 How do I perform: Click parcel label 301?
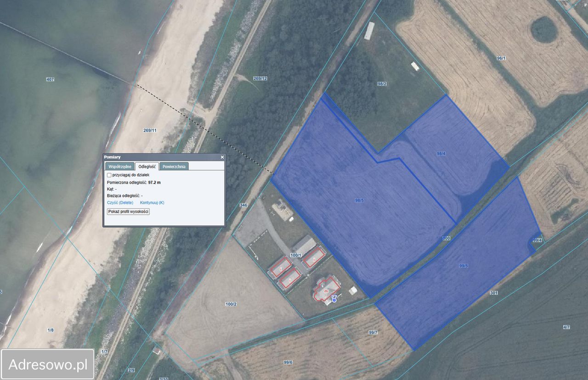[494, 293]
